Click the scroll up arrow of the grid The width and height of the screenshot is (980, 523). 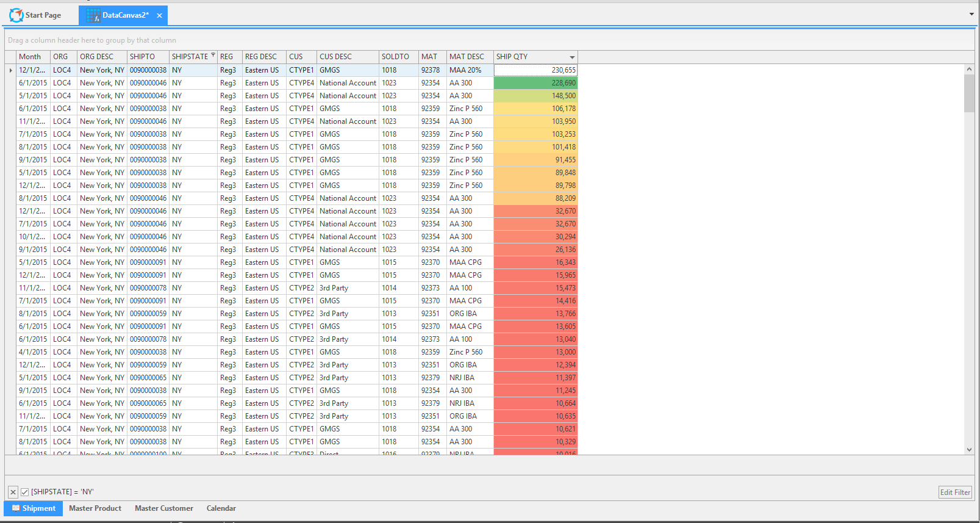pyautogui.click(x=969, y=70)
